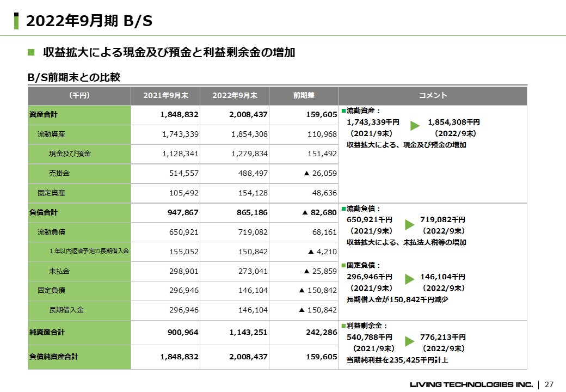Click the value "1,143,251"
Viewport: 566px width, 392px height.
[248, 333]
